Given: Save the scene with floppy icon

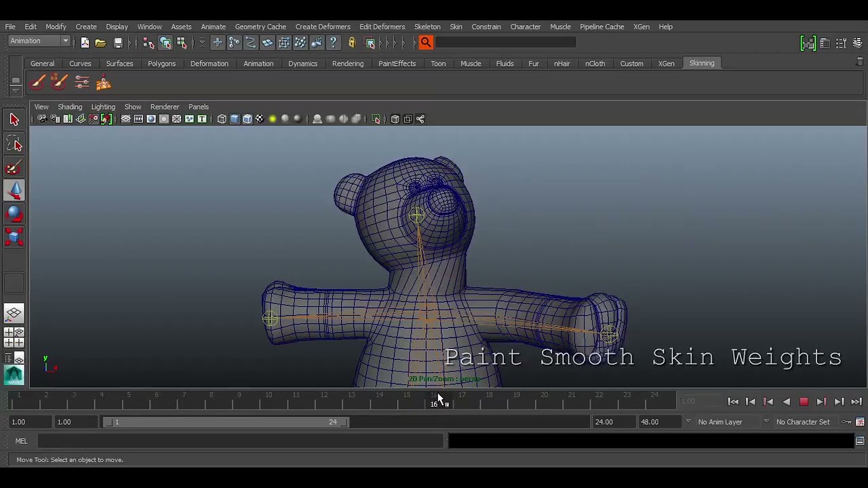Looking at the screenshot, I should point(118,43).
